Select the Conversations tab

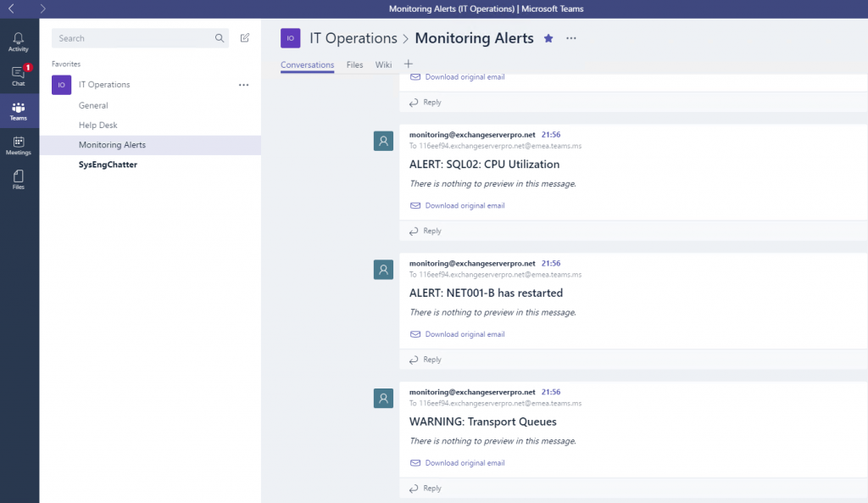(306, 64)
